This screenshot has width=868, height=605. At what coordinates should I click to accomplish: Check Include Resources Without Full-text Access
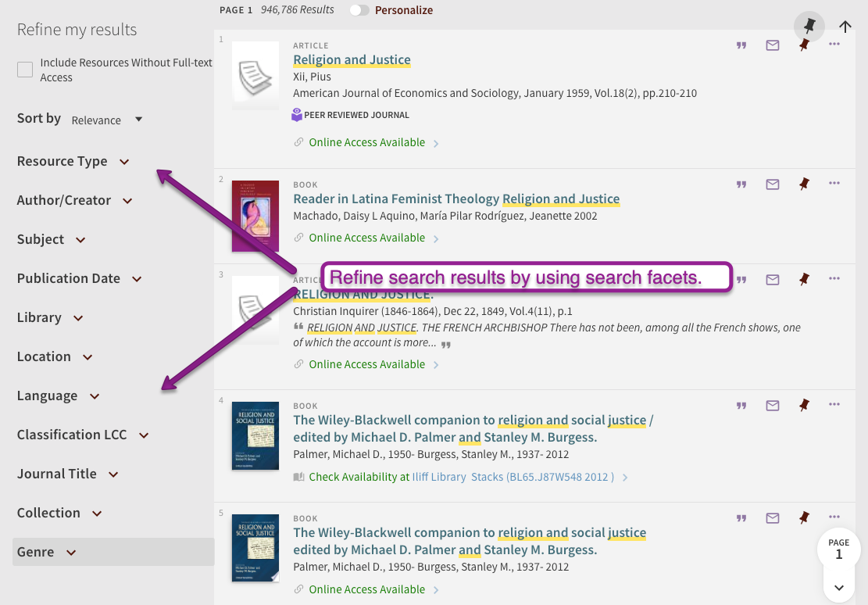click(25, 70)
